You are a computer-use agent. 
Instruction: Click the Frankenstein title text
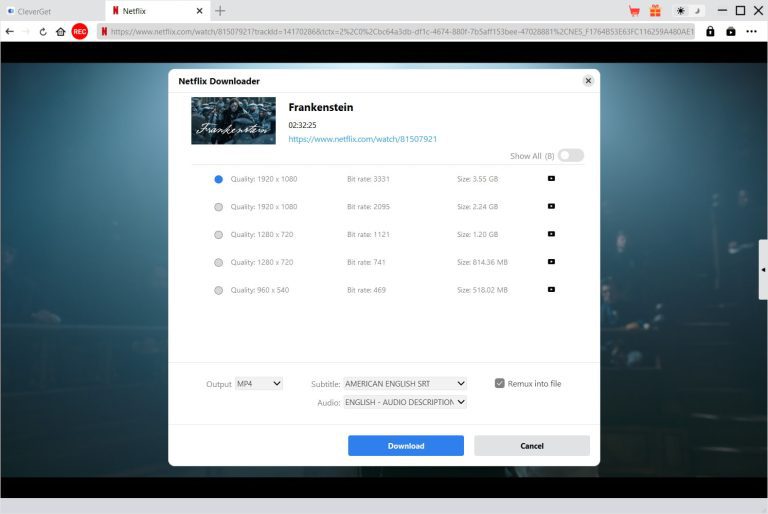[x=321, y=107]
